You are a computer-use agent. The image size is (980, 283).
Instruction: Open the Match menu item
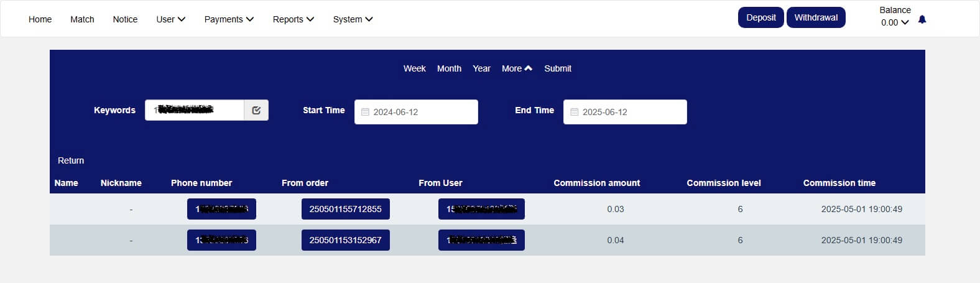(x=82, y=19)
